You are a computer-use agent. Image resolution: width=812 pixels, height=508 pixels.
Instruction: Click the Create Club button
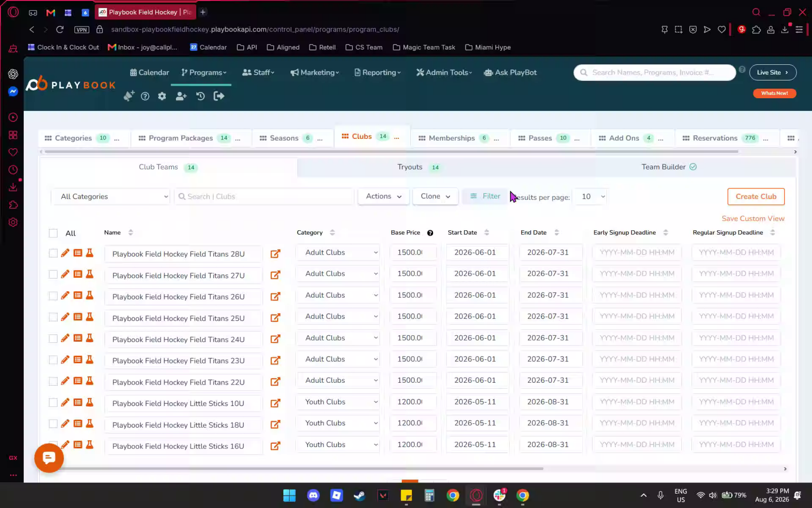click(x=756, y=196)
